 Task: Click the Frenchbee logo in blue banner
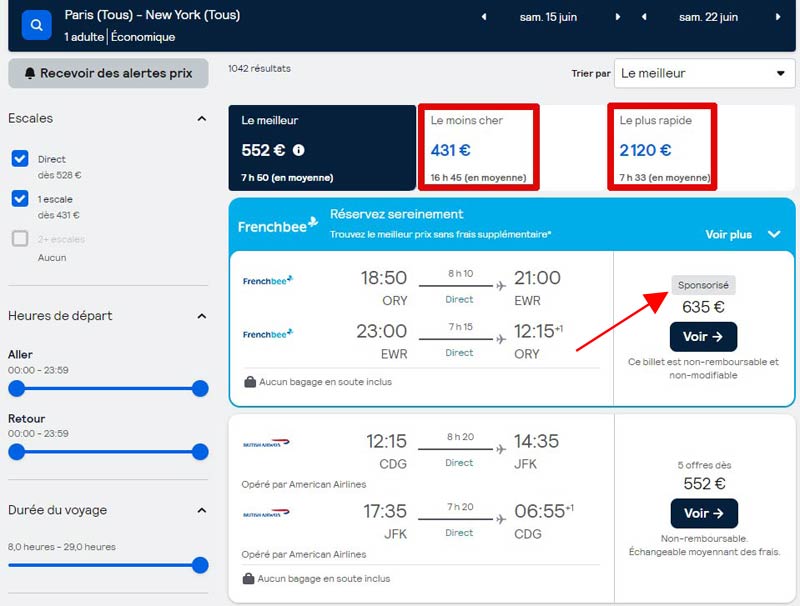[x=278, y=225]
